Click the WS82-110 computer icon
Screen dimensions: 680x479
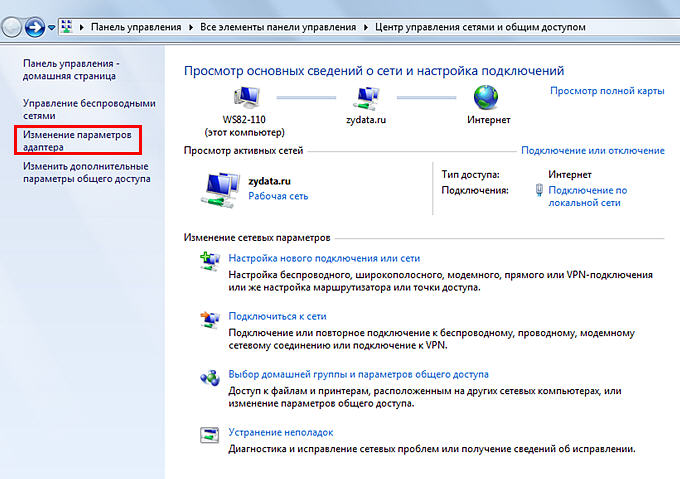(246, 97)
